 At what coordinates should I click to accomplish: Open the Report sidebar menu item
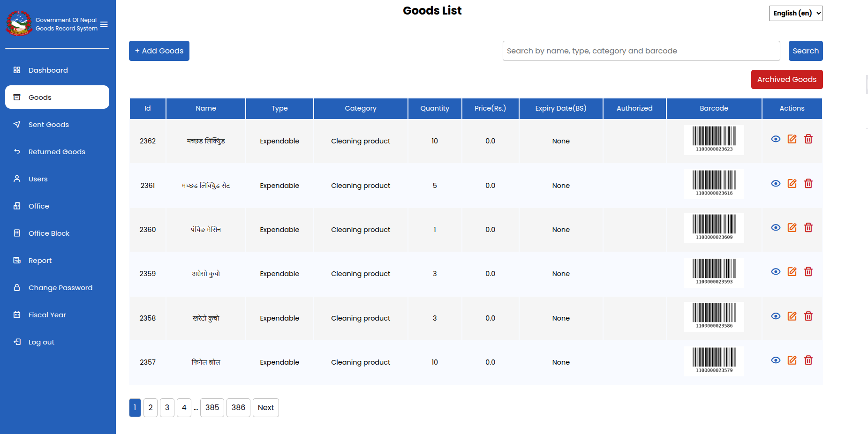tap(40, 261)
